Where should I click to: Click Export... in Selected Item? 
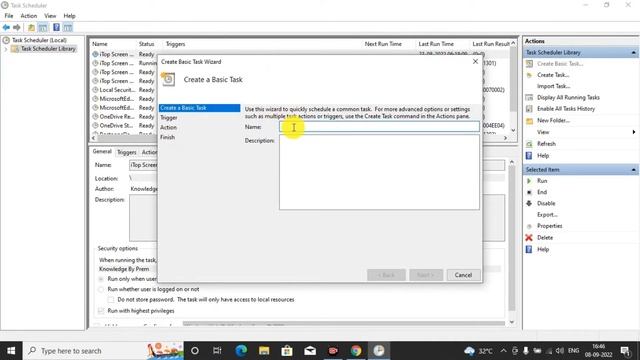pyautogui.click(x=547, y=215)
